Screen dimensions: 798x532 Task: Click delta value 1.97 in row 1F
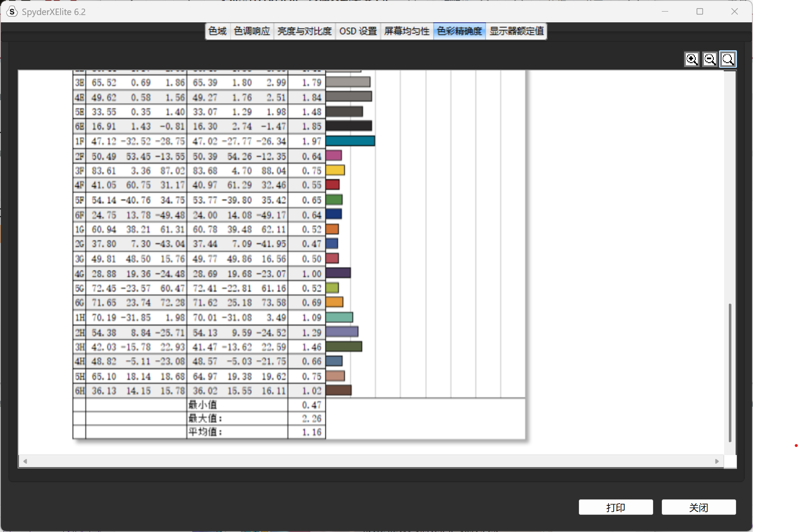click(x=312, y=141)
